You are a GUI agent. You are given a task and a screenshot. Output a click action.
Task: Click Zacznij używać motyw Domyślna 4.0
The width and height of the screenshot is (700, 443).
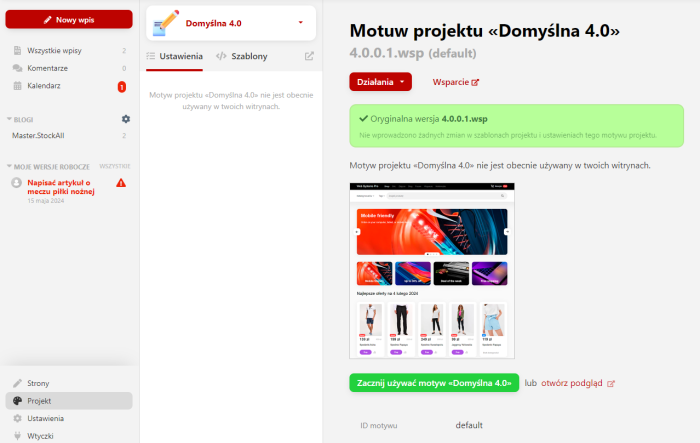pyautogui.click(x=434, y=383)
